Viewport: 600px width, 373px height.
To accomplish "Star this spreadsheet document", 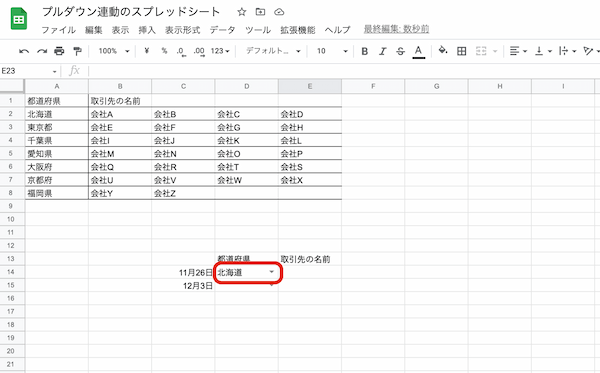I will pos(241,12).
